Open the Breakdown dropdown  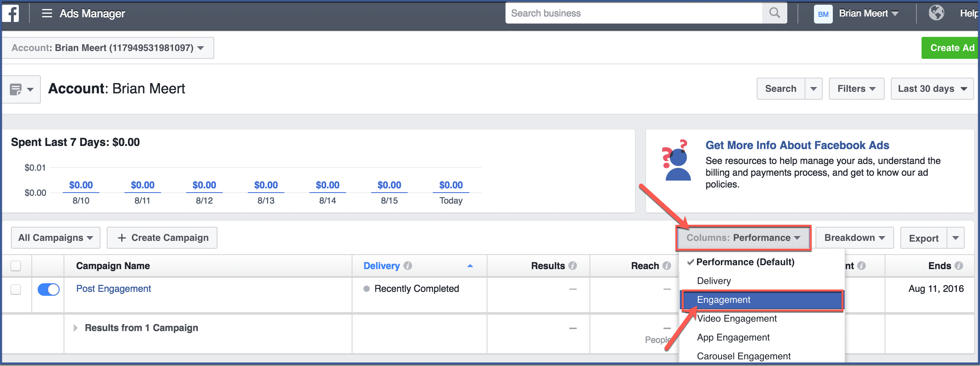pyautogui.click(x=854, y=238)
